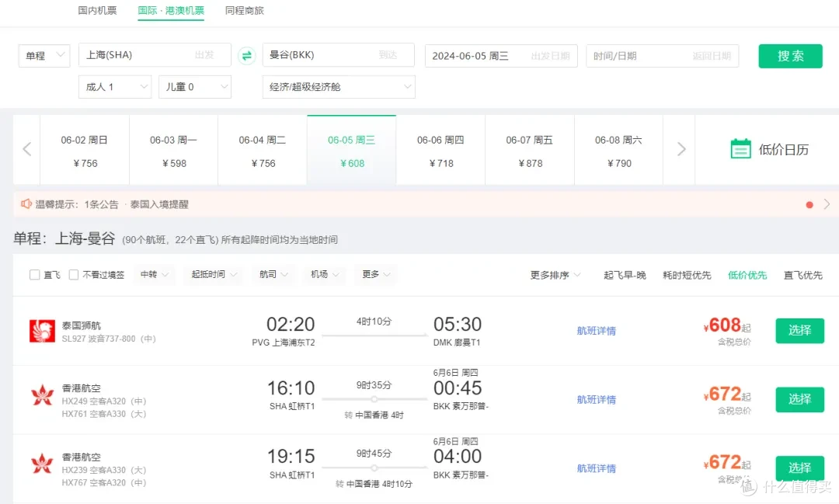
Task: Sort by 直飞优先 direct first
Action: (803, 275)
